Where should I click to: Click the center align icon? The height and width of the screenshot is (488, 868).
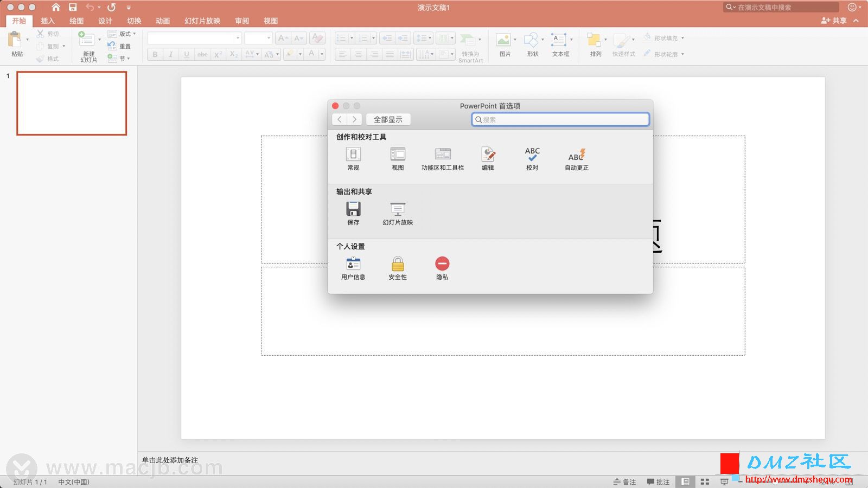pos(358,54)
